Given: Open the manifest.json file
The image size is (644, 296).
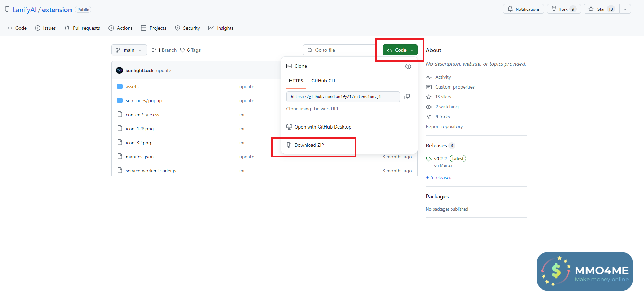Looking at the screenshot, I should (140, 157).
